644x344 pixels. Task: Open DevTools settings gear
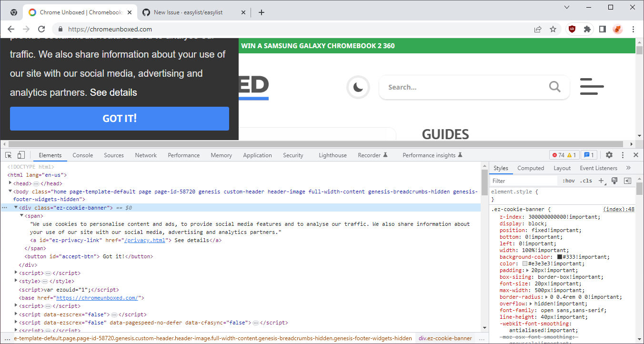[609, 155]
